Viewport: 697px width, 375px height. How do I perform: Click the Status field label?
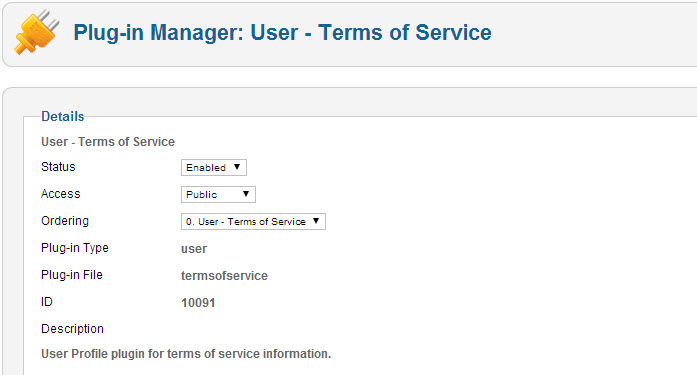58,167
